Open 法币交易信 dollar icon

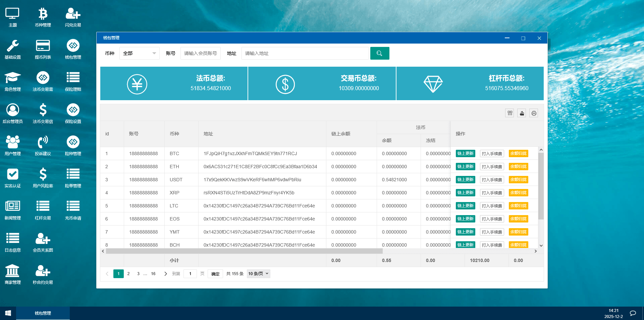(43, 114)
